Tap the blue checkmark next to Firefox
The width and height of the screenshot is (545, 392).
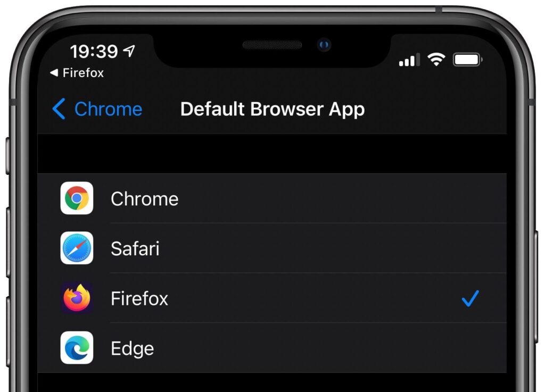pos(470,298)
